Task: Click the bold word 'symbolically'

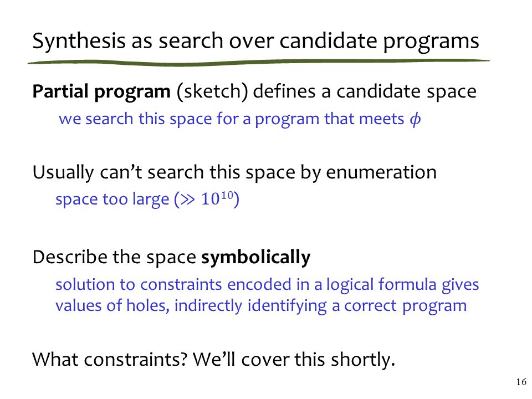Action: coord(256,258)
